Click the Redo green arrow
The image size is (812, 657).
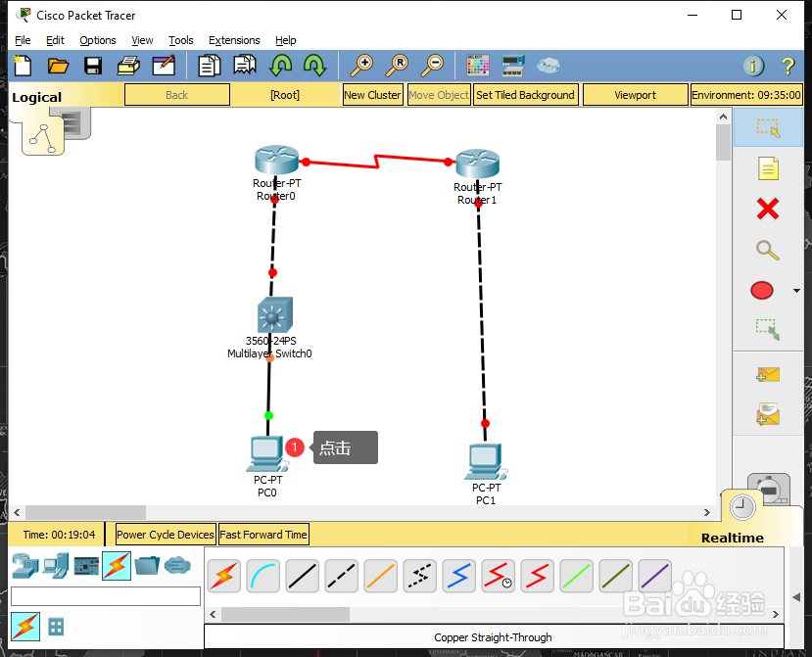tap(314, 66)
